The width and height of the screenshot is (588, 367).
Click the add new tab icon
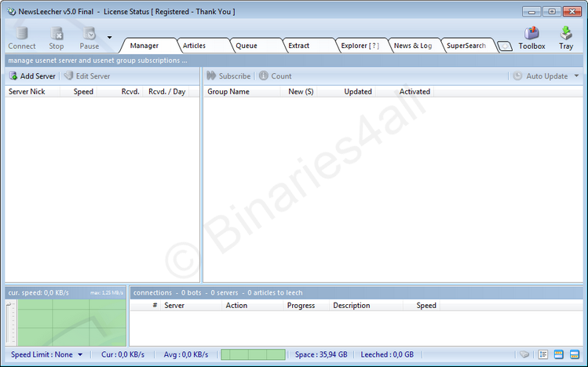[505, 46]
